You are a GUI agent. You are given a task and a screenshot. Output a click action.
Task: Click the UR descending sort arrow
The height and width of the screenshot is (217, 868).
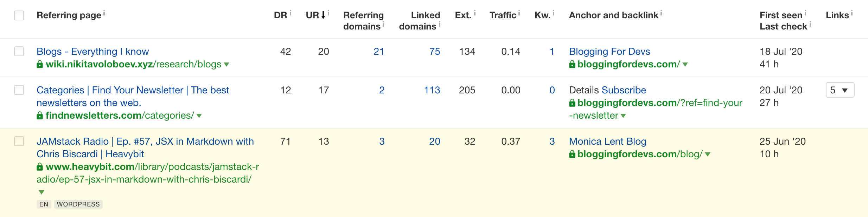pyautogui.click(x=323, y=15)
